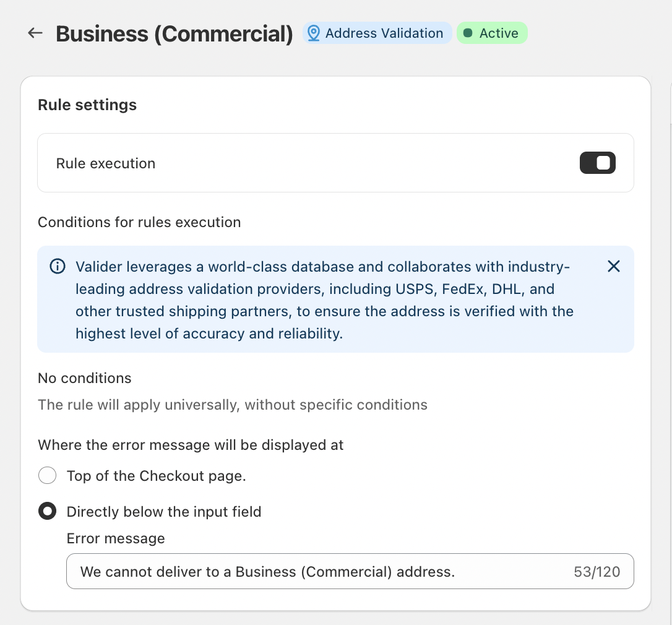Click the Rule settings heading
This screenshot has height=625, width=672.
87,105
